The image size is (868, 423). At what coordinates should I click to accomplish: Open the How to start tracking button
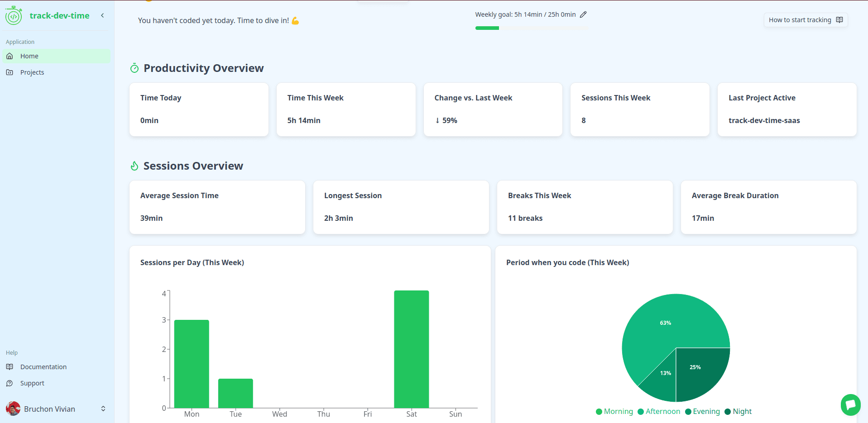806,20
